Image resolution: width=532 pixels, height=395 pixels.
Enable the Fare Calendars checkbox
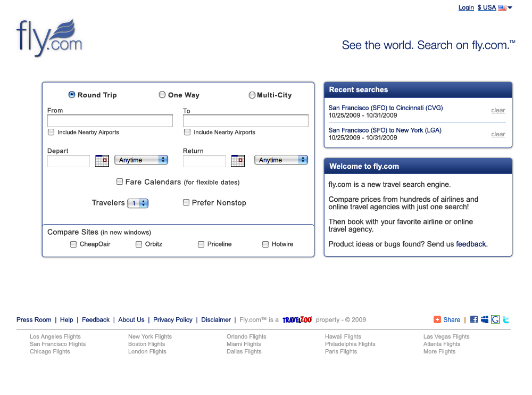tap(120, 182)
